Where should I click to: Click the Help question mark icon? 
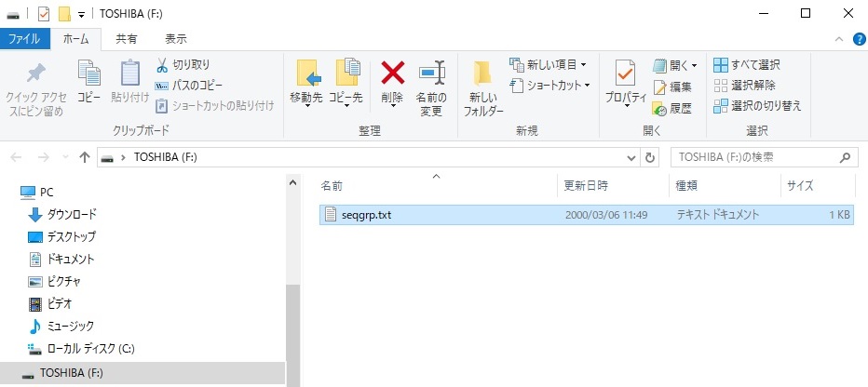pos(859,39)
